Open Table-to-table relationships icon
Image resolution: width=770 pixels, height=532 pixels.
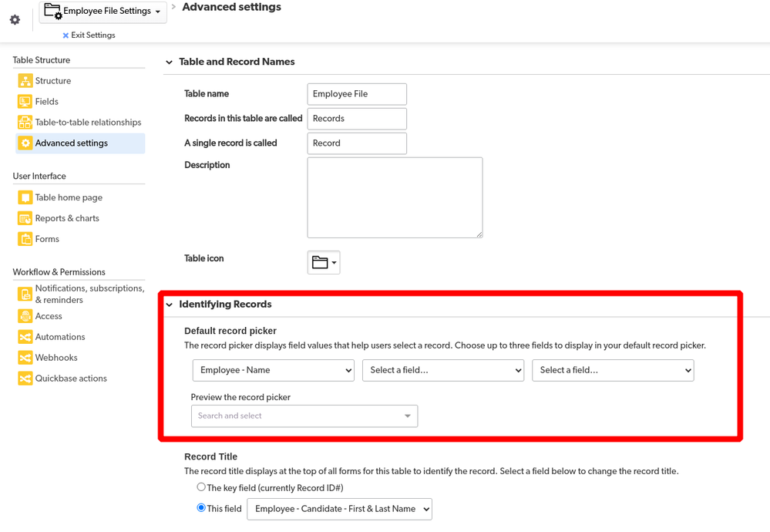[25, 122]
